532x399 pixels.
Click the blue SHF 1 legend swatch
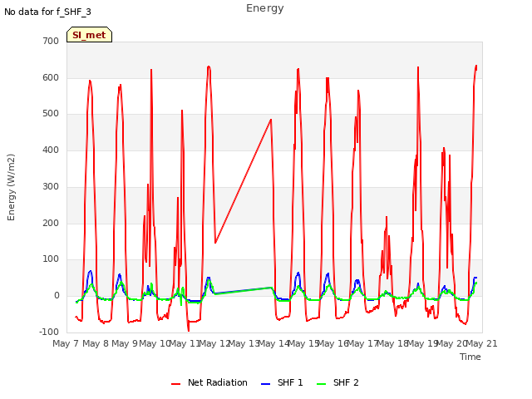click(x=265, y=384)
